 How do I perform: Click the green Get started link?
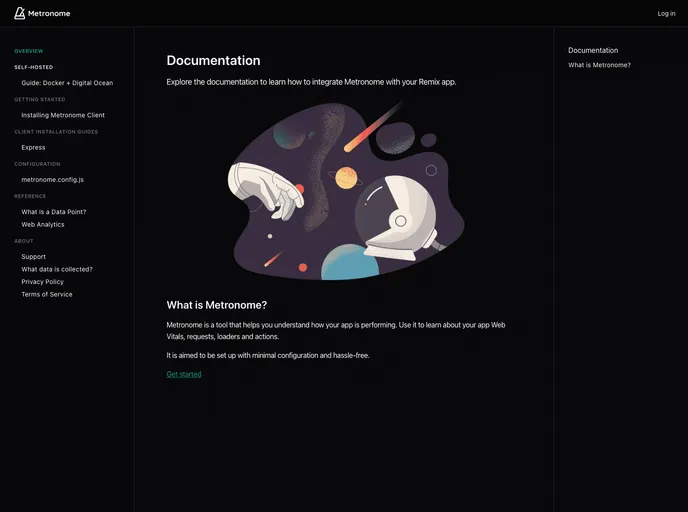tap(184, 374)
